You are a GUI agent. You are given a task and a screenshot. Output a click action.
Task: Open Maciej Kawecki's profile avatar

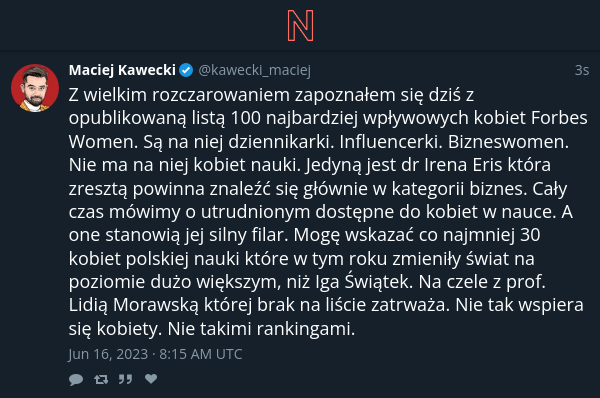point(35,88)
